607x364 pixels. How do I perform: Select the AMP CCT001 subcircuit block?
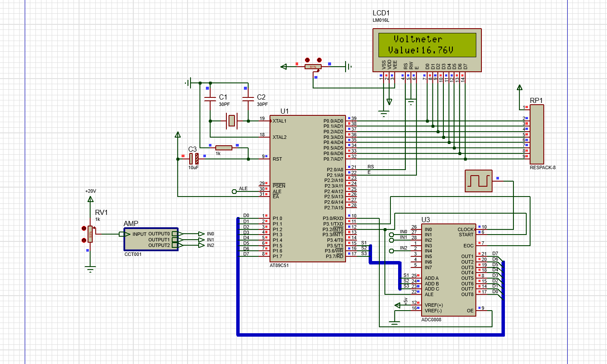[x=151, y=239]
